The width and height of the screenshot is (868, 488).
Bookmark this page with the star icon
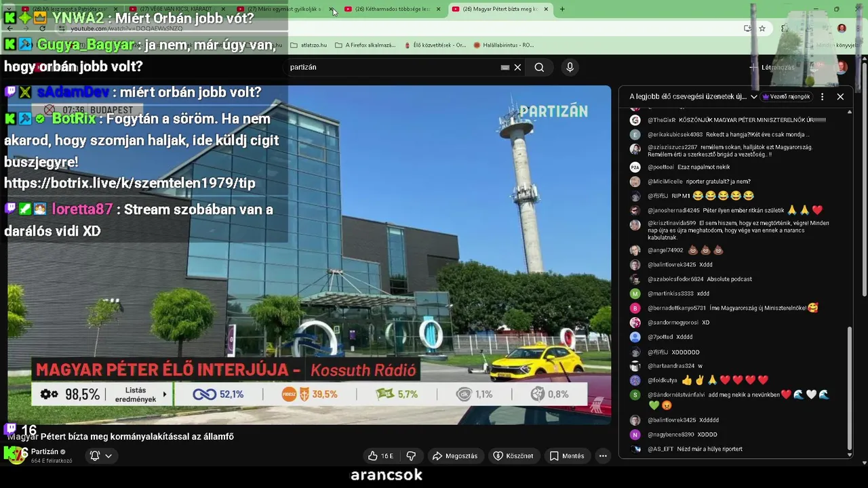pyautogui.click(x=762, y=28)
